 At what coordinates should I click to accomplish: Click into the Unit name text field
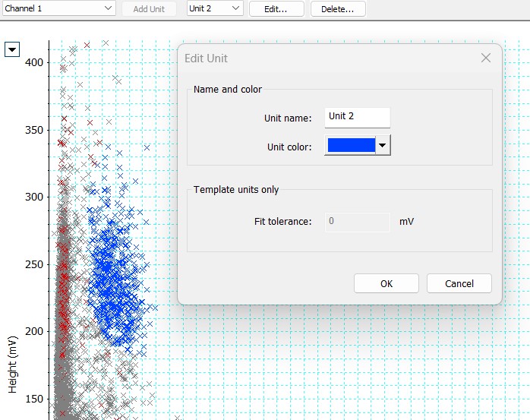click(356, 117)
